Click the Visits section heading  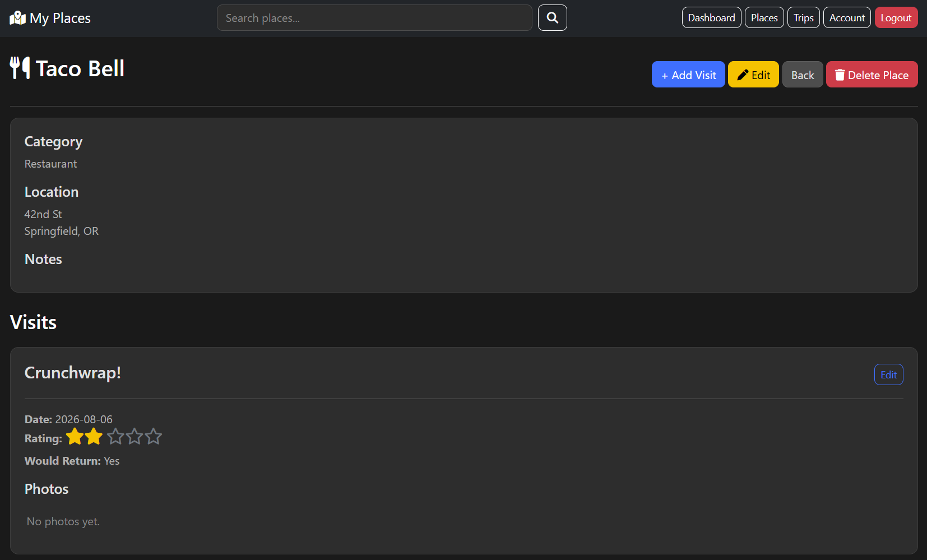point(33,322)
